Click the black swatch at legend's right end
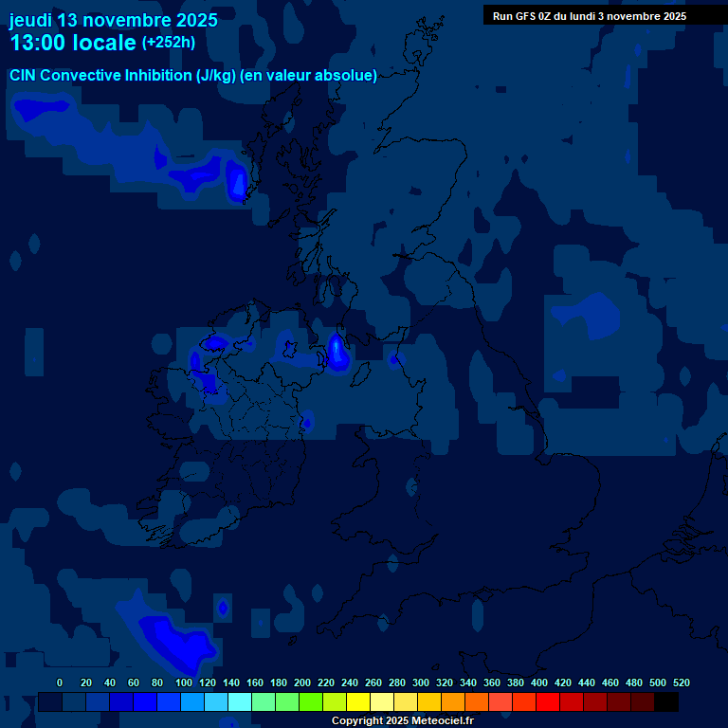Screen dimensions: 728x728 pos(666,701)
